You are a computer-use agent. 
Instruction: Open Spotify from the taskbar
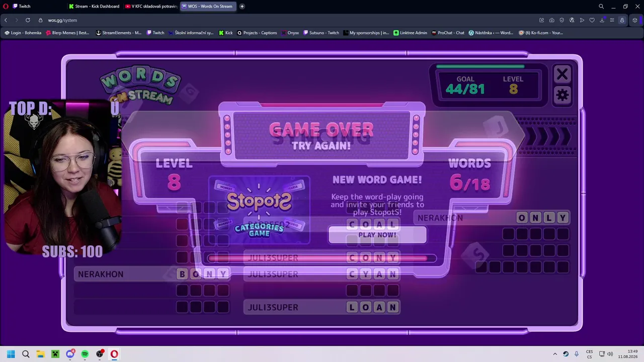coord(85,354)
